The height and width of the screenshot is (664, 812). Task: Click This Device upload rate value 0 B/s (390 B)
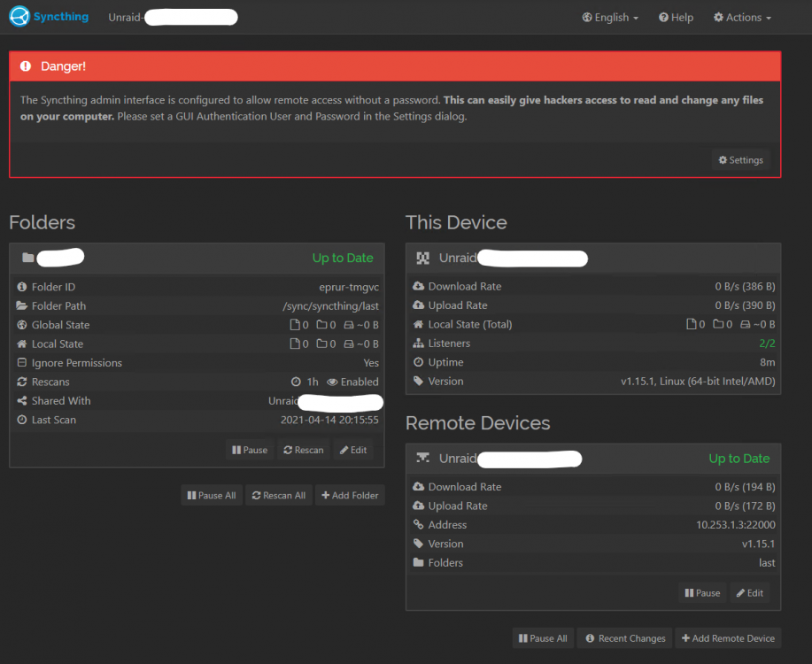[x=745, y=305]
